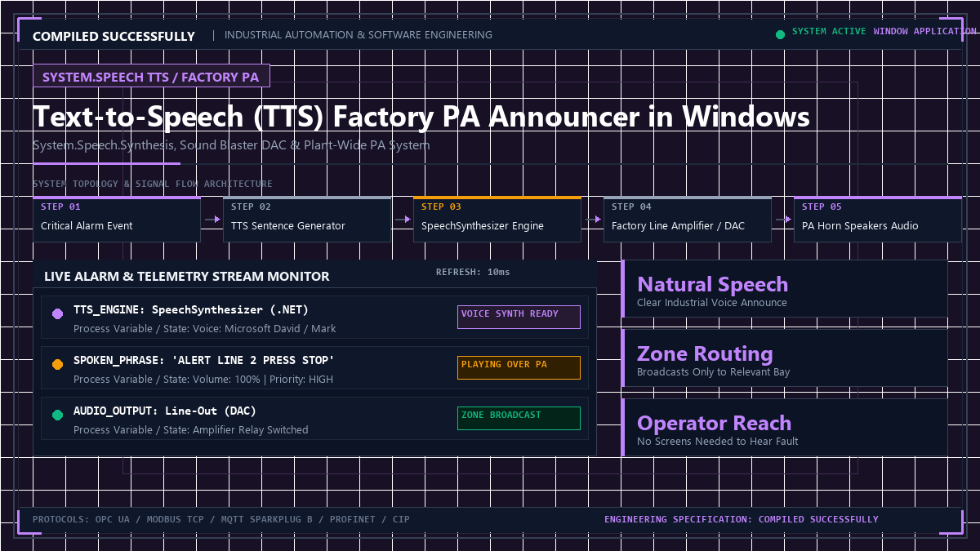
Task: Click the SPOKEN_PHRASE 'ALERT LINE 2 PRESS STOP' title
Action: [x=204, y=361]
